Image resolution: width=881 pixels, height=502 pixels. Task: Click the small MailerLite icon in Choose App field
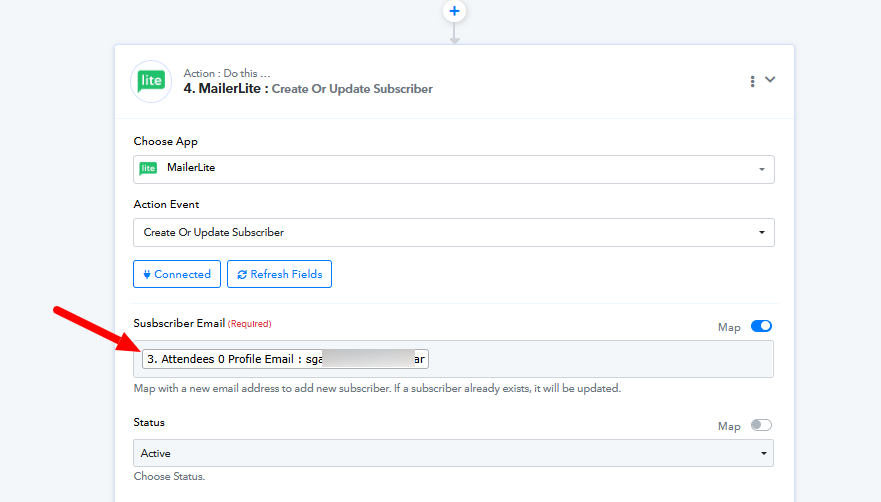coord(148,168)
